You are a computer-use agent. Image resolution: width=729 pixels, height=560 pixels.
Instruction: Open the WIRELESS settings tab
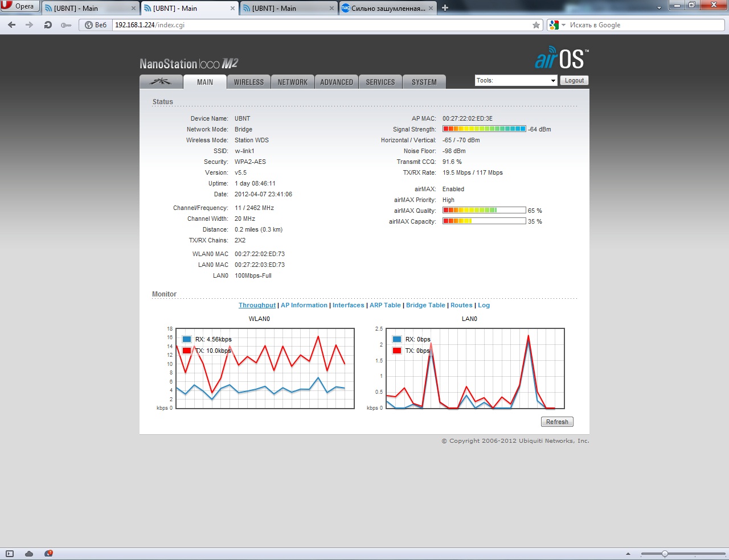tap(249, 82)
